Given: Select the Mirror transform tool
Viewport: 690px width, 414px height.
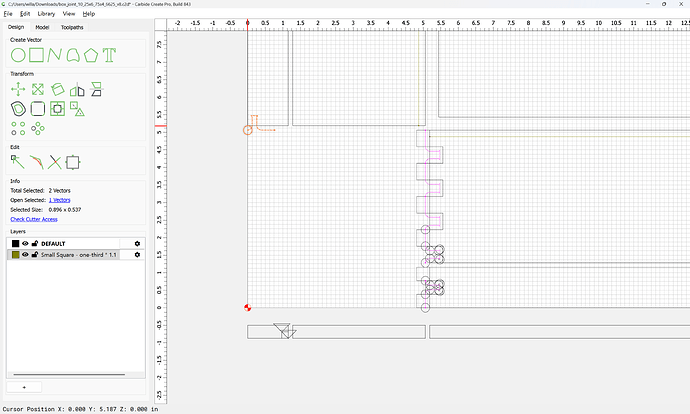Looking at the screenshot, I should click(x=77, y=90).
